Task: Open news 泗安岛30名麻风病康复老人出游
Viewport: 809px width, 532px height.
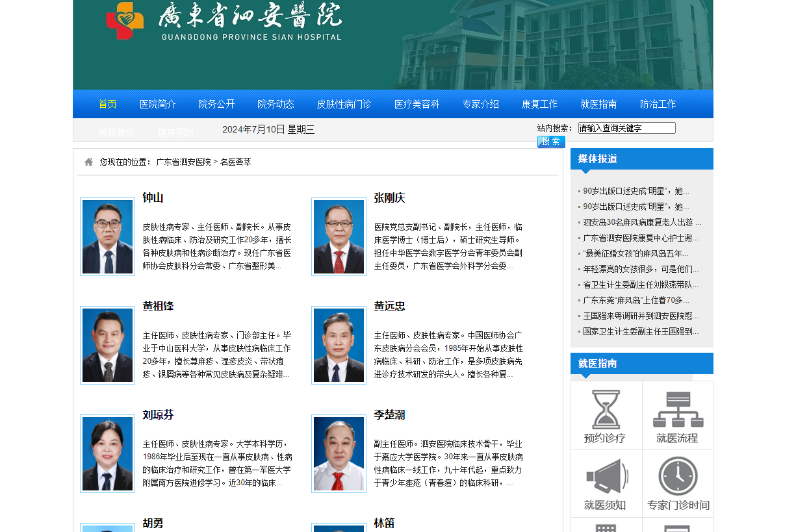Action: coord(642,222)
